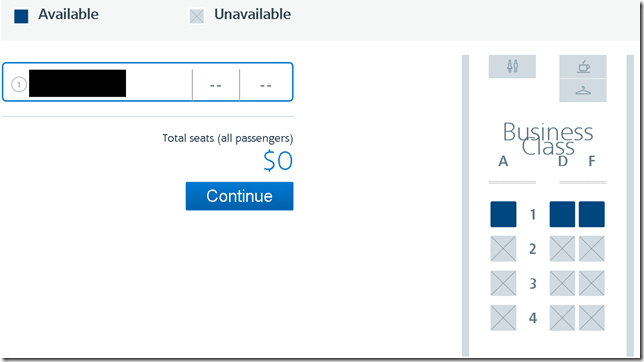Click unavailable seat 4A
The height and width of the screenshot is (362, 644).
pos(503,318)
